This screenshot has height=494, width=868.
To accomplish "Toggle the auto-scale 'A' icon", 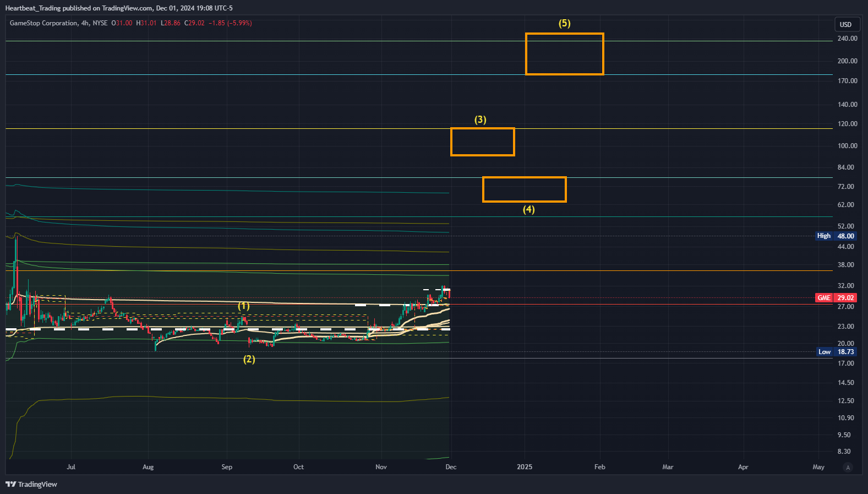I will tap(848, 468).
